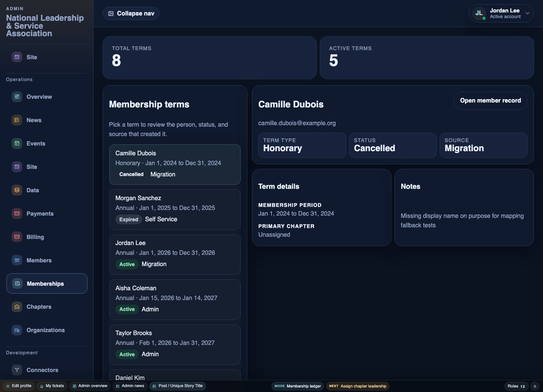
Task: Click the Open member record button
Action: tap(491, 101)
